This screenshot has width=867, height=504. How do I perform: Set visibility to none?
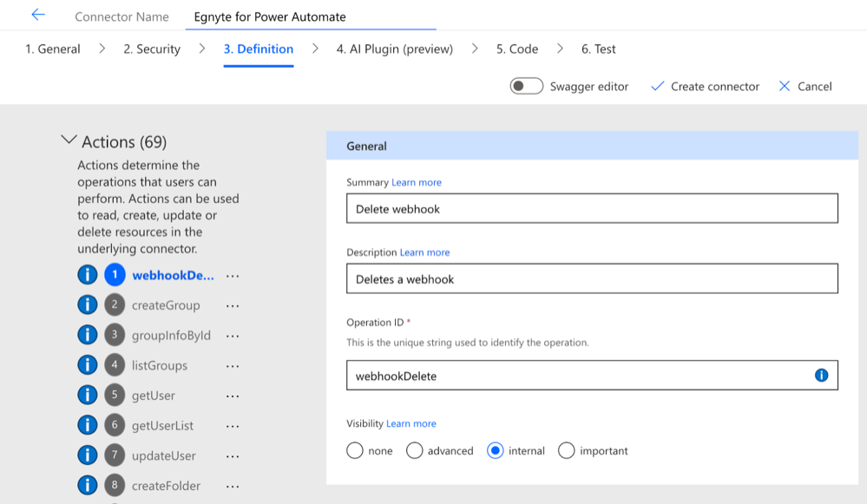(x=355, y=450)
